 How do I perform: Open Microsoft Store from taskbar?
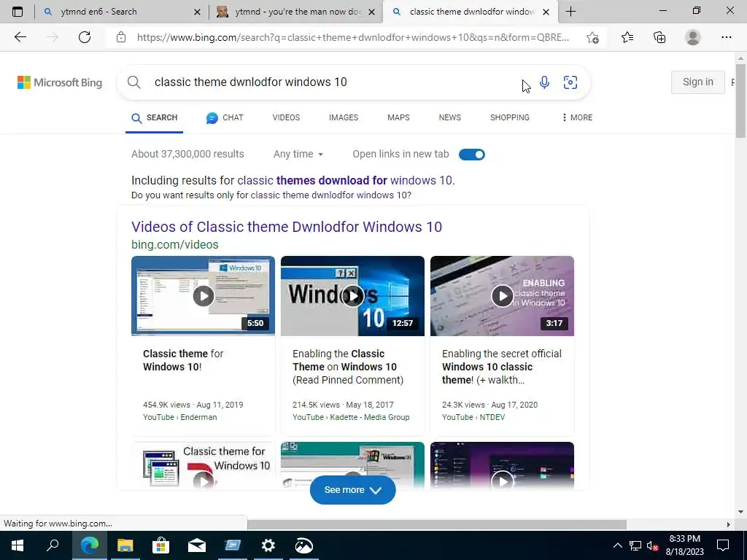coord(161,545)
